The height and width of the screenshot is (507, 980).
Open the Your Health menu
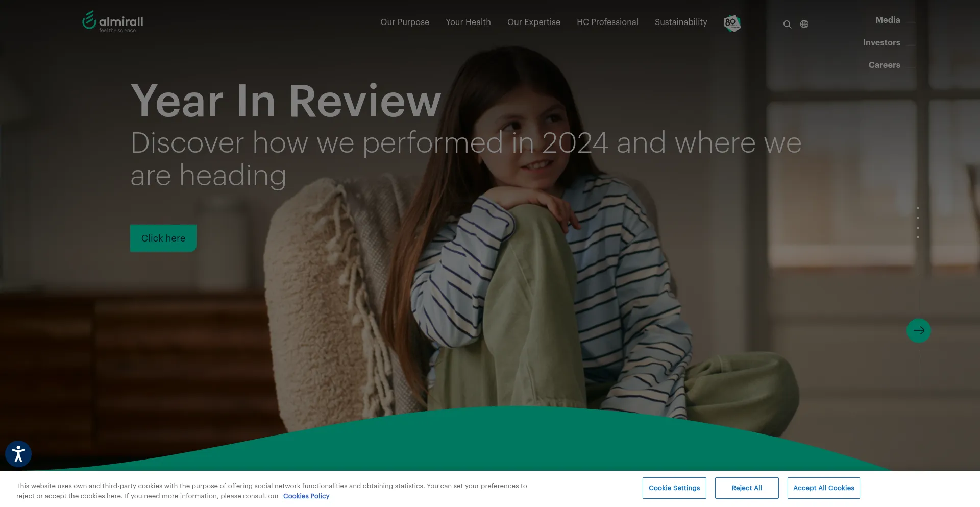coord(468,22)
